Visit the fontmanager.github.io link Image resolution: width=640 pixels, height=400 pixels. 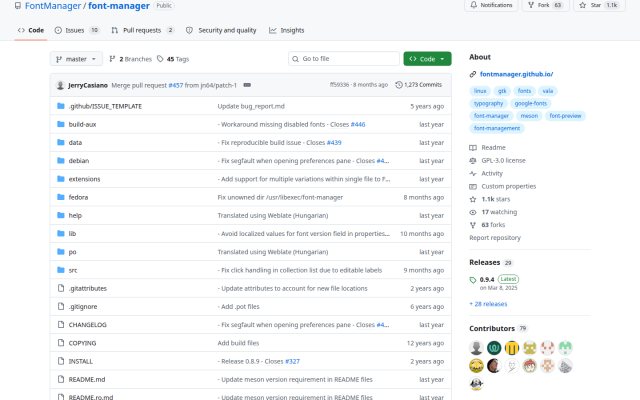click(x=516, y=74)
